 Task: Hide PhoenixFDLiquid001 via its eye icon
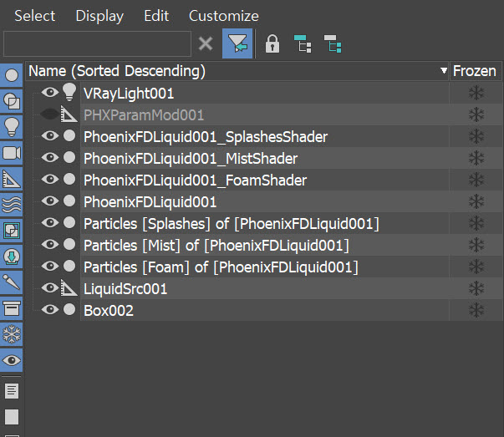point(50,201)
